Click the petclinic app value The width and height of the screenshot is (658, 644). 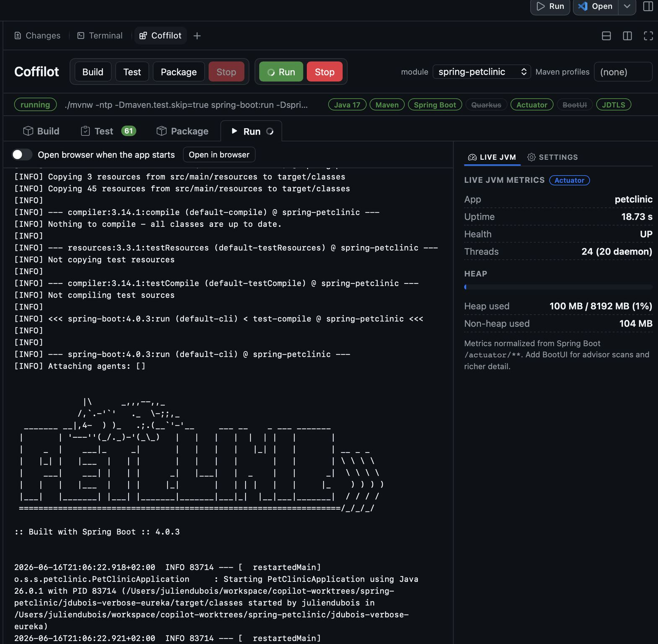tap(633, 199)
